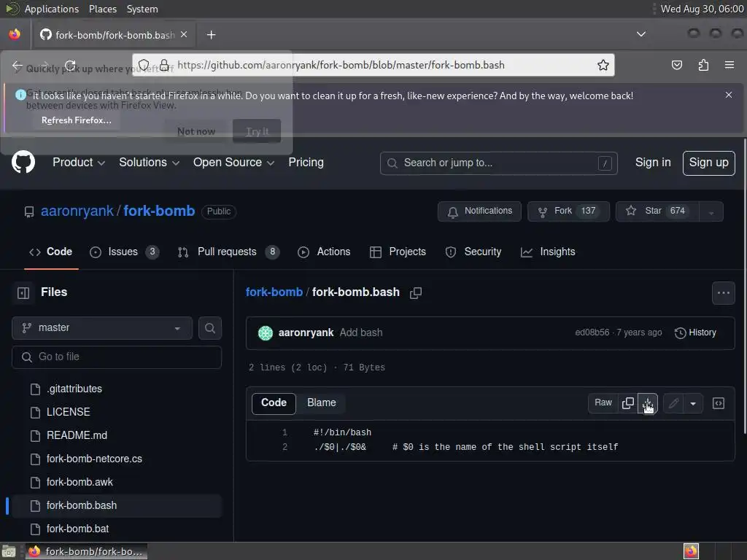
Task: Open aaronryank user profile link
Action: coord(77,211)
